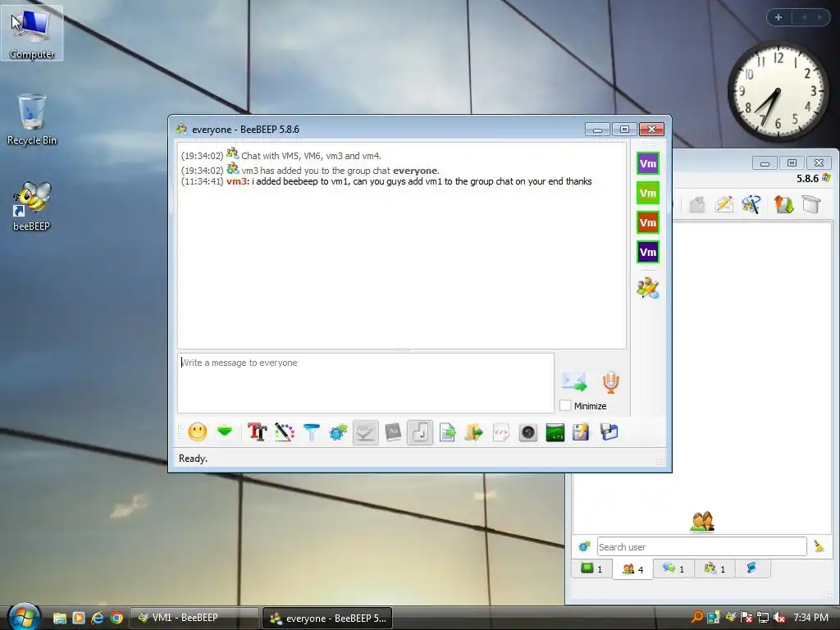This screenshot has height=630, width=840.
Task: Click the 5.8.6 version label in VM1 window
Action: [807, 178]
